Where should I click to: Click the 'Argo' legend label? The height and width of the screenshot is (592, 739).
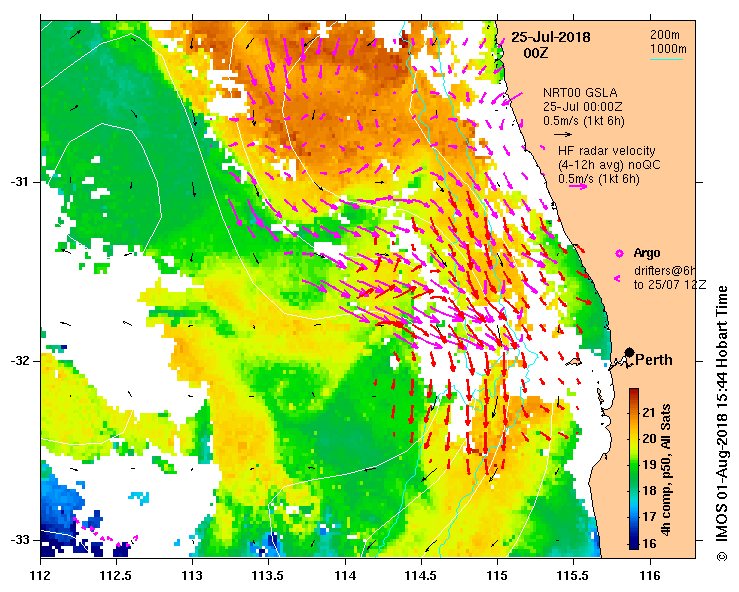pos(647,253)
